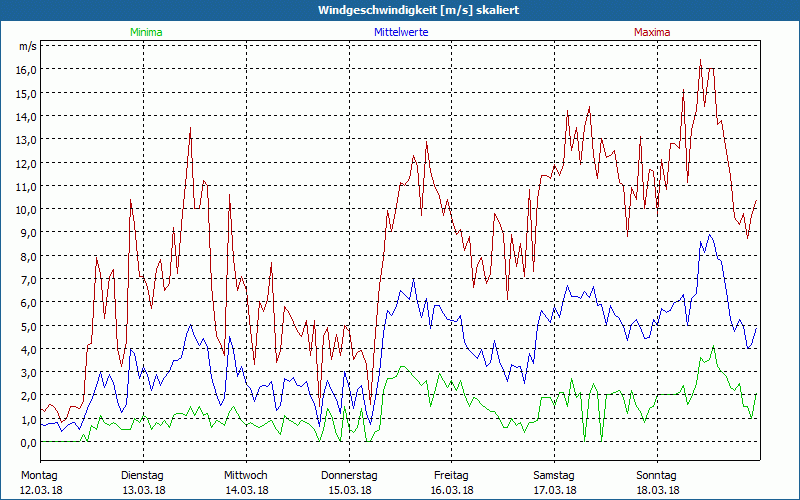
Task: Click the date label 12.03.18
Action: pyautogui.click(x=39, y=490)
